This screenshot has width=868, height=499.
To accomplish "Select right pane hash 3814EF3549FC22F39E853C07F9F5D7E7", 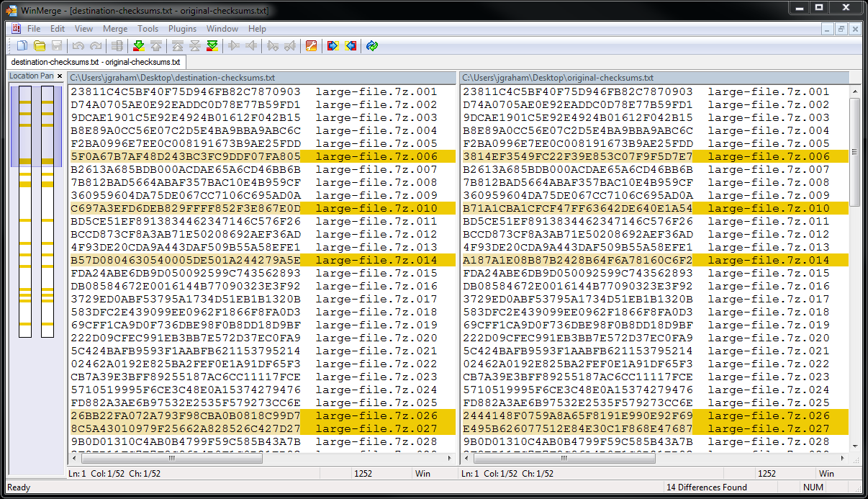I will pyautogui.click(x=578, y=156).
